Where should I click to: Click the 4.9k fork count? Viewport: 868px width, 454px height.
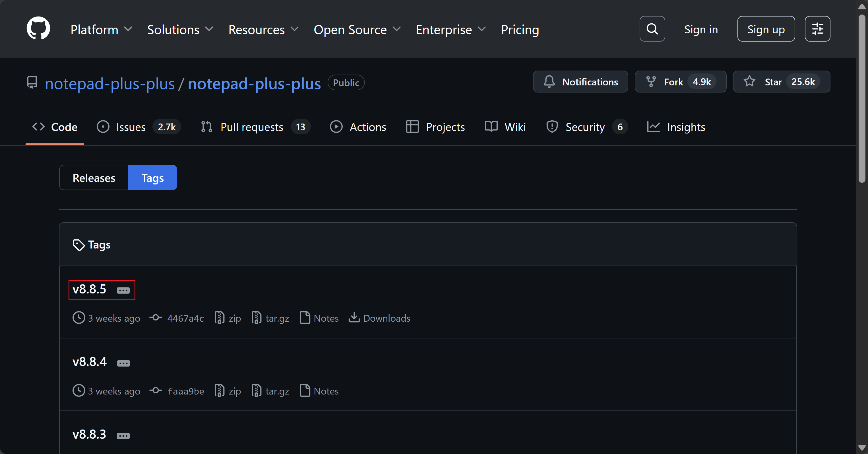click(x=702, y=82)
